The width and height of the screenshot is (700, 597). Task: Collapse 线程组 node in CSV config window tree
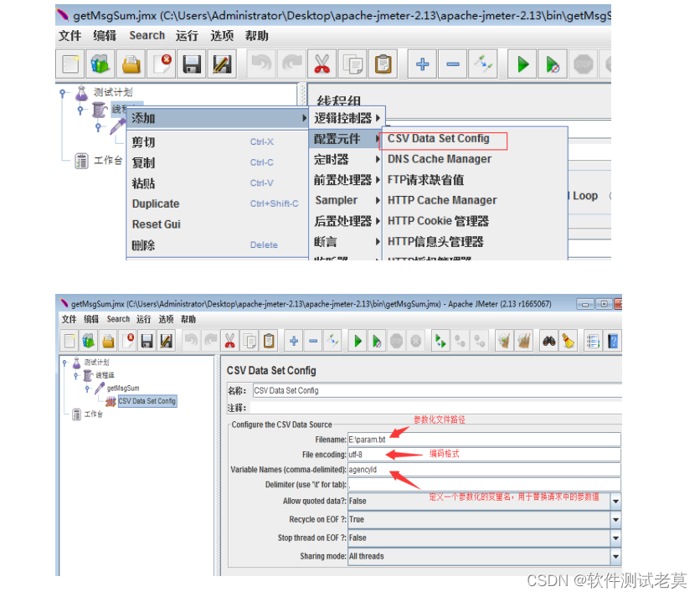(76, 375)
